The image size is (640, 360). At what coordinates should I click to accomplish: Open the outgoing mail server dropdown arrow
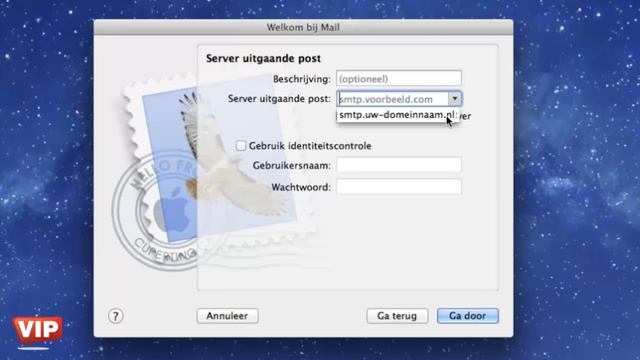click(455, 99)
